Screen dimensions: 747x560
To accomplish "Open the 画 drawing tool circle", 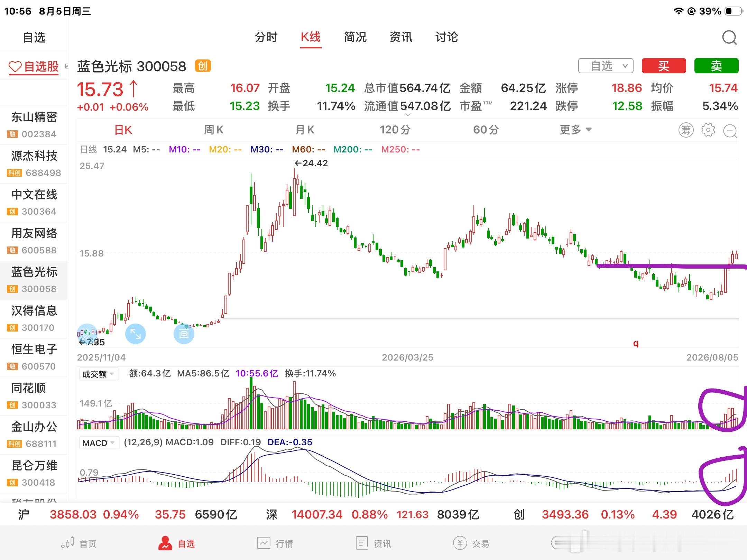I will pyautogui.click(x=184, y=334).
